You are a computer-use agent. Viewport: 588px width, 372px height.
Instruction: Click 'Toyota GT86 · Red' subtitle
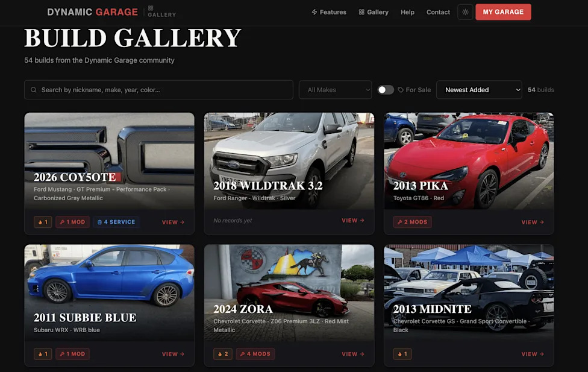click(419, 198)
